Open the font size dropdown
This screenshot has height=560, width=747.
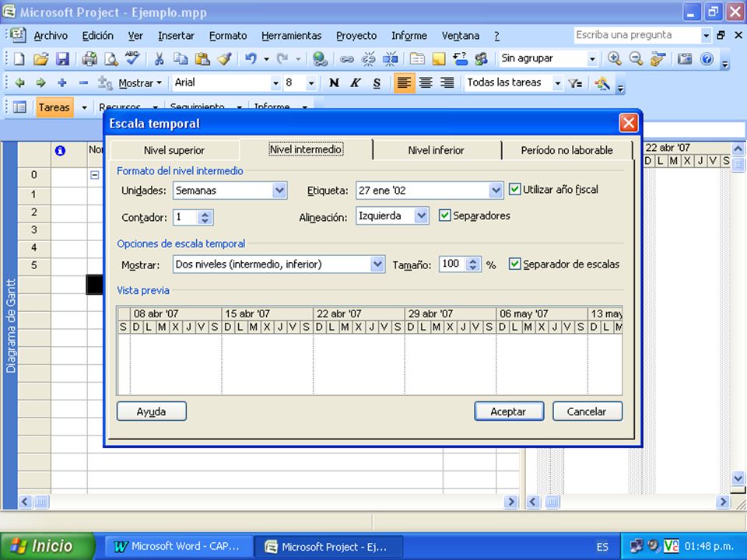[311, 83]
